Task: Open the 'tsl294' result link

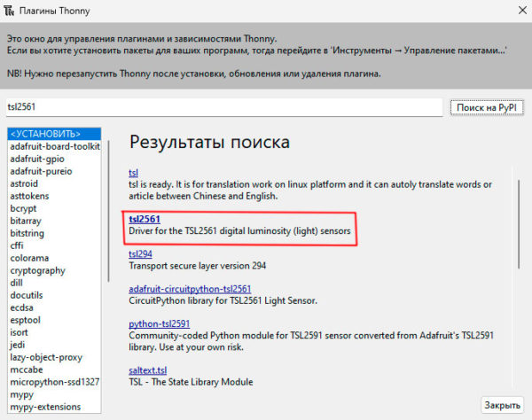Action: [140, 253]
